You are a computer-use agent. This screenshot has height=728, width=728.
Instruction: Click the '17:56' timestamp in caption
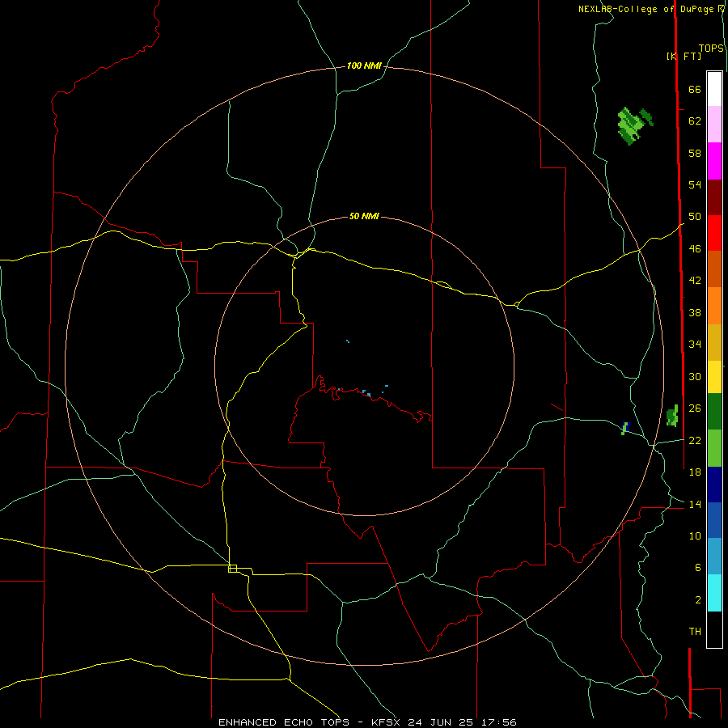tap(498, 722)
